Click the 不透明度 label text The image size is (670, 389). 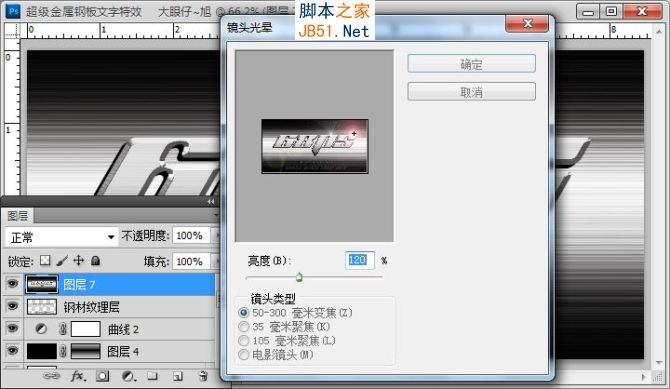click(x=145, y=236)
